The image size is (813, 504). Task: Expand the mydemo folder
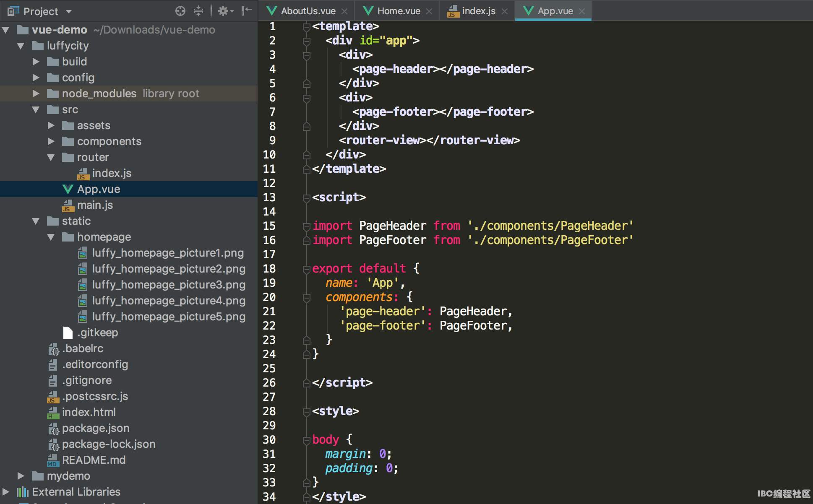tap(21, 476)
